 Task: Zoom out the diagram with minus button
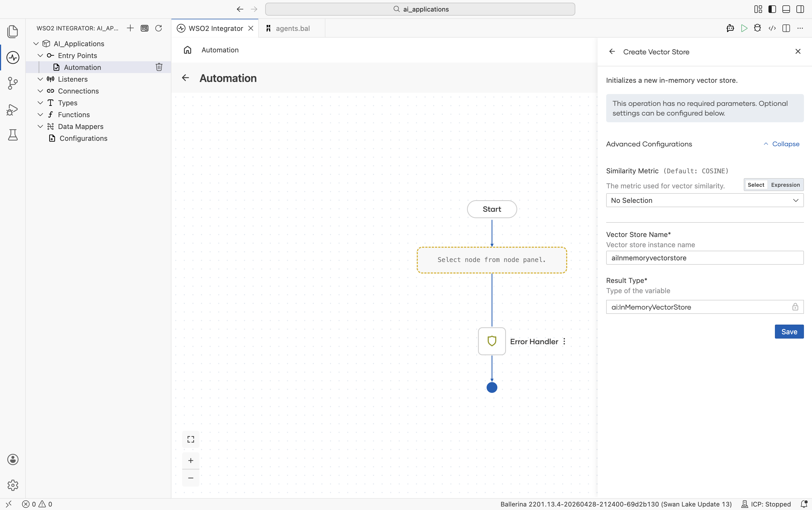point(191,478)
